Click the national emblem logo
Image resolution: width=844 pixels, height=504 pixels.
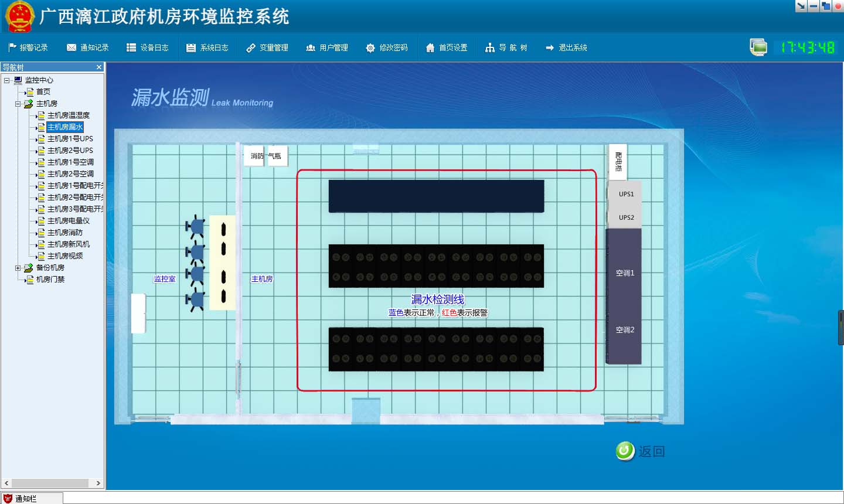[19, 16]
